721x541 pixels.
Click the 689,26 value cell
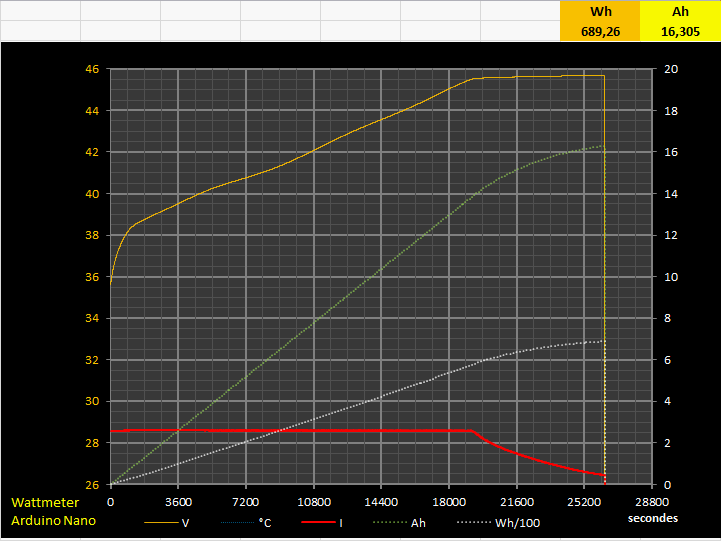click(x=600, y=31)
